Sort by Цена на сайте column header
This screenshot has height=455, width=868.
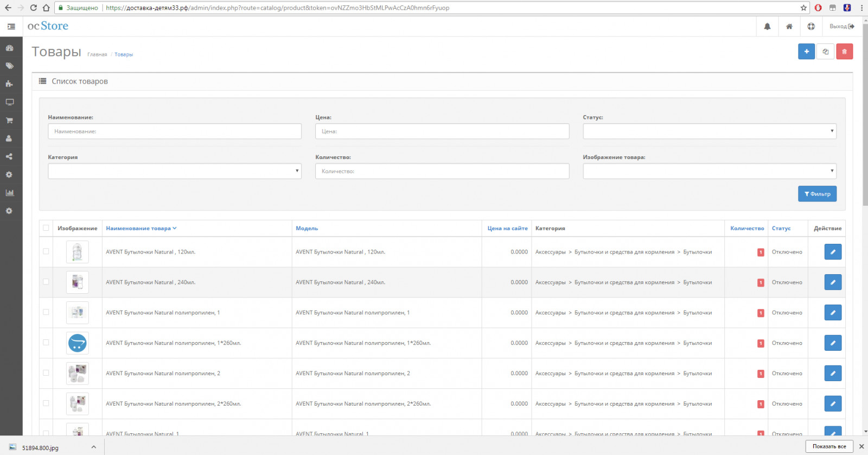[x=507, y=229]
